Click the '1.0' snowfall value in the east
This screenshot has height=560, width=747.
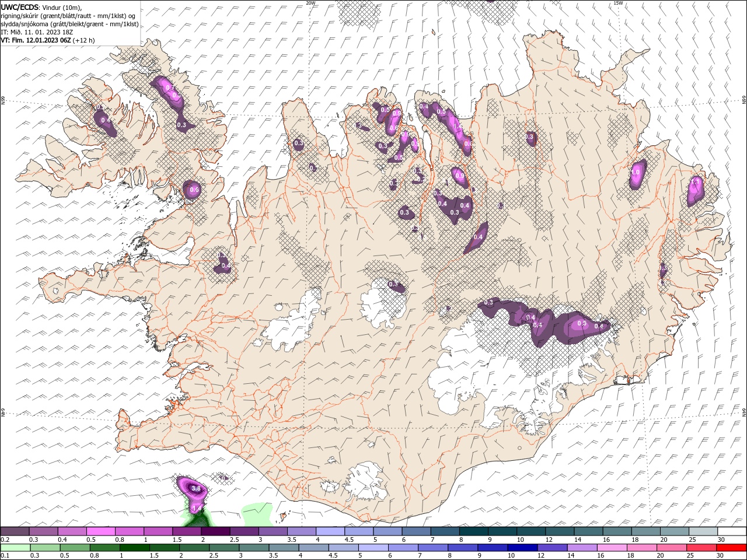coord(636,173)
